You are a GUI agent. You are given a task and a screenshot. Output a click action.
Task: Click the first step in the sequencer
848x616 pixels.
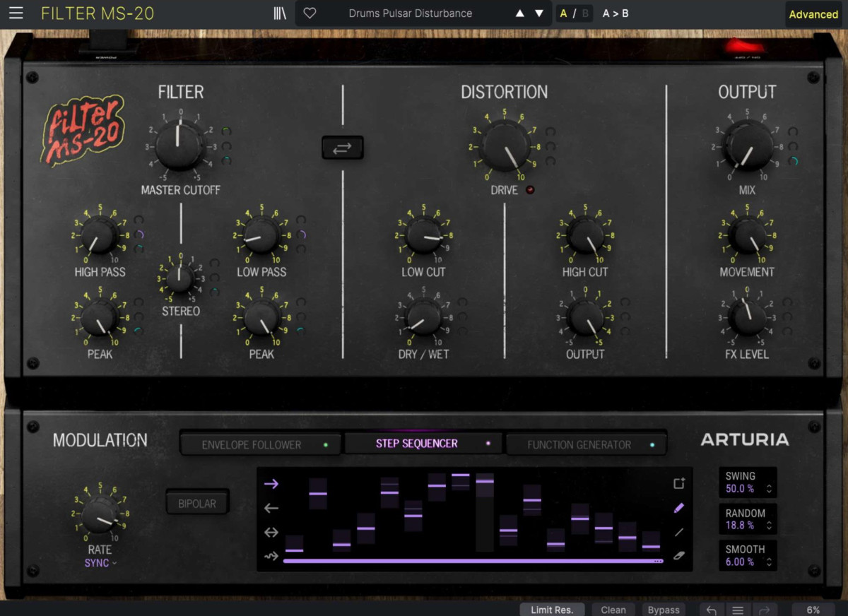[294, 543]
